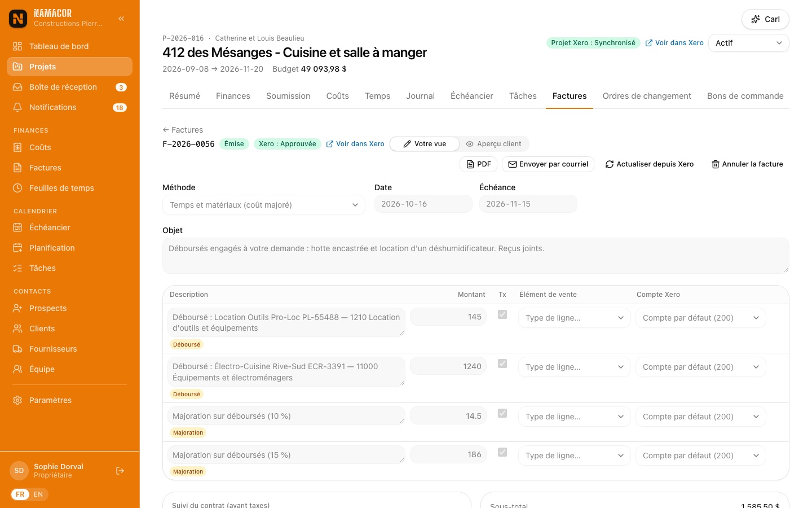Screen dimensions: 812x508
Task: Open the Bons de commande tab
Action: [745, 96]
